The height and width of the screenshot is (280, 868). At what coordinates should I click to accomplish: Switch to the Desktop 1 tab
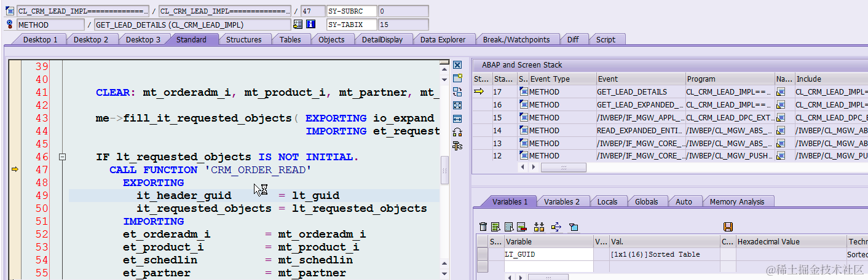(x=40, y=39)
